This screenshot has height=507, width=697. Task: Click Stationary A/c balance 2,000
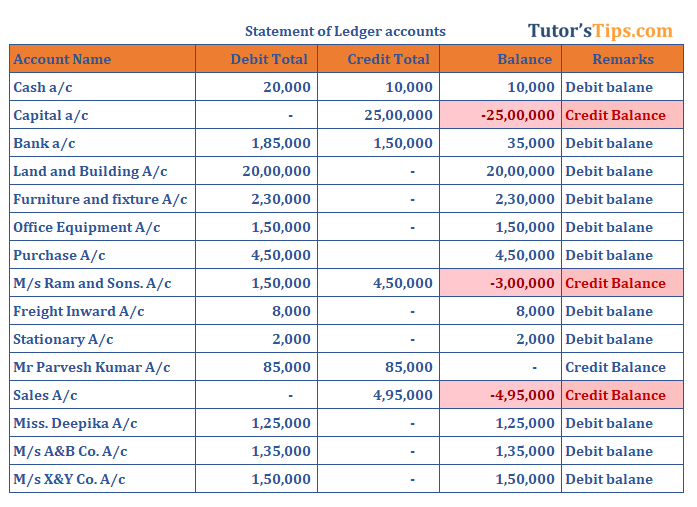click(x=501, y=339)
